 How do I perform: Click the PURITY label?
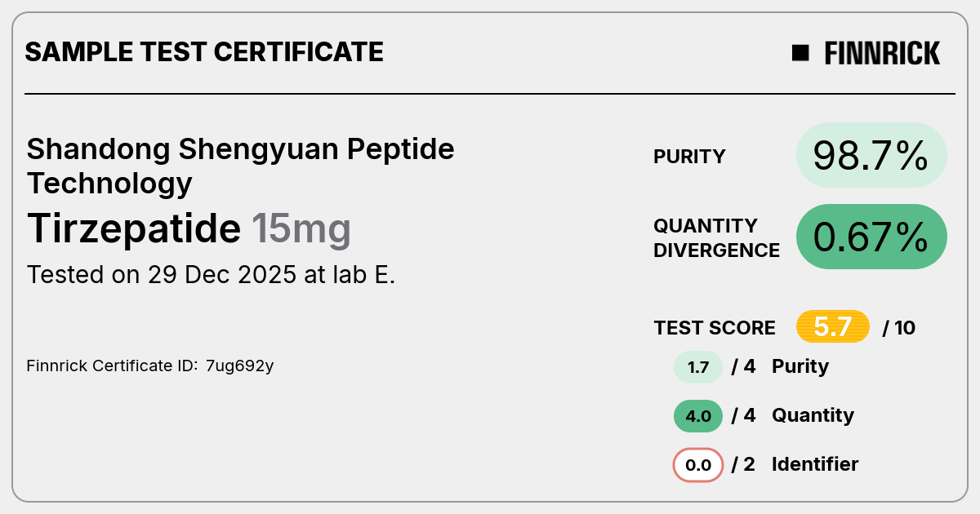(689, 157)
